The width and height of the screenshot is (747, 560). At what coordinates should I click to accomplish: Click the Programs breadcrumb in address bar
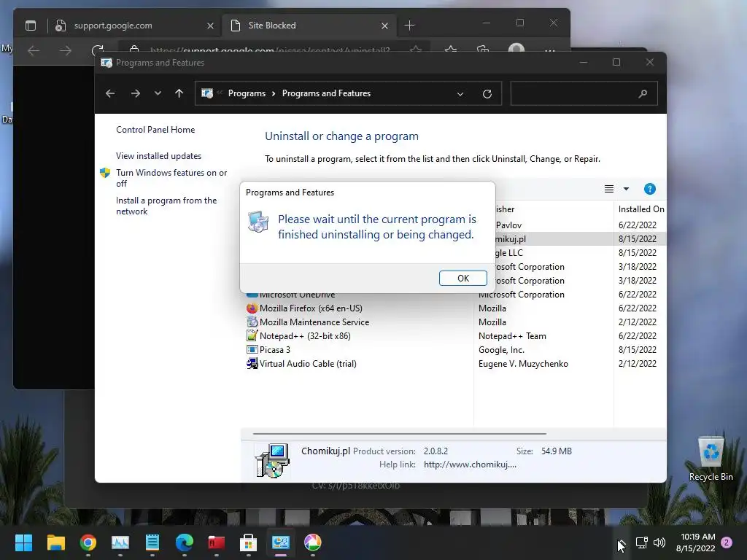[247, 93]
